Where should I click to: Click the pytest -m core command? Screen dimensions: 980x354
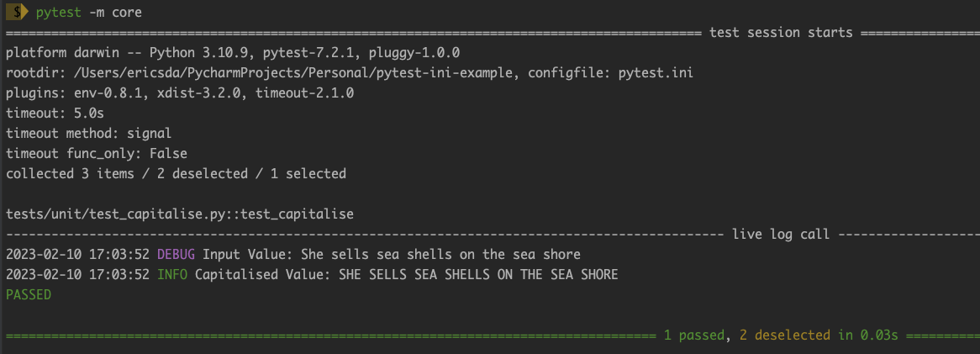tap(89, 13)
